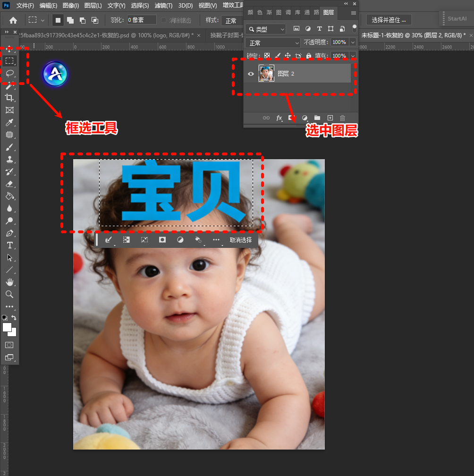Pick the Eyedropper tool
The width and height of the screenshot is (474, 476).
click(9, 123)
